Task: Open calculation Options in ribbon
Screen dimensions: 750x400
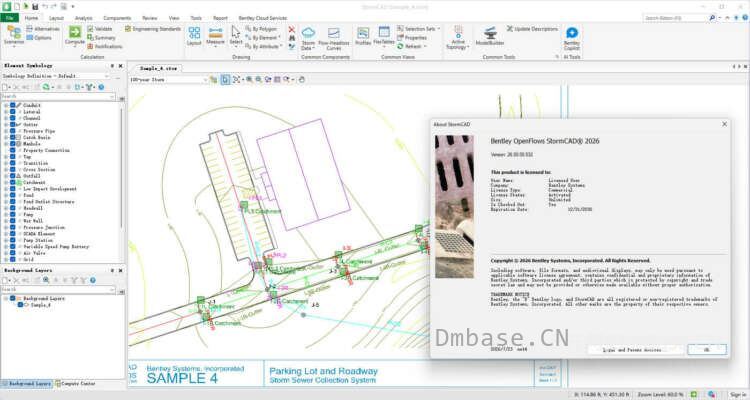Action: 39,38
